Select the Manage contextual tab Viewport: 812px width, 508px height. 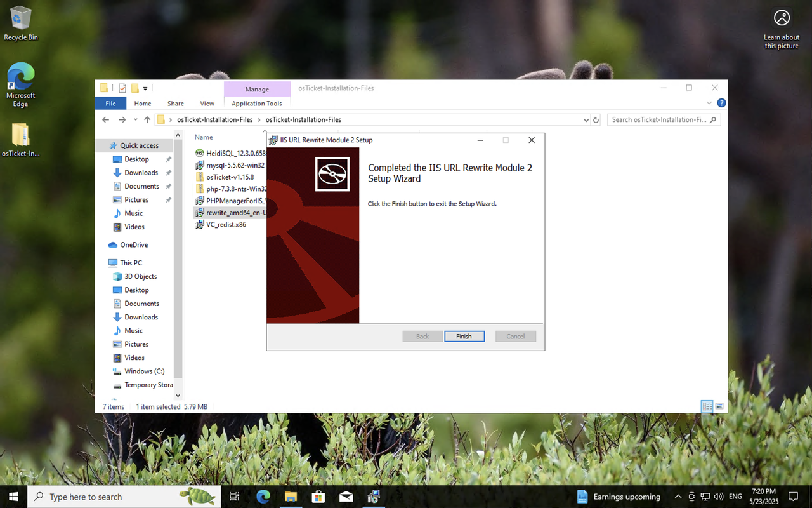[257, 89]
